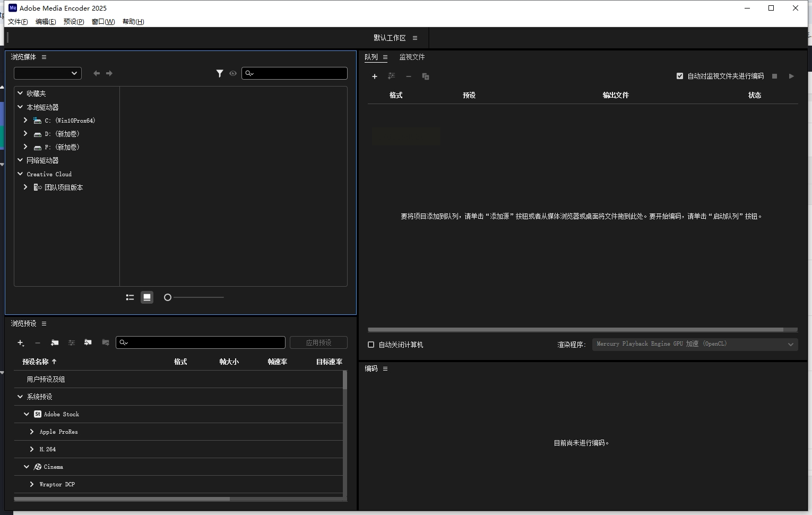Click the export presets icon
812x515 pixels.
[x=106, y=343]
